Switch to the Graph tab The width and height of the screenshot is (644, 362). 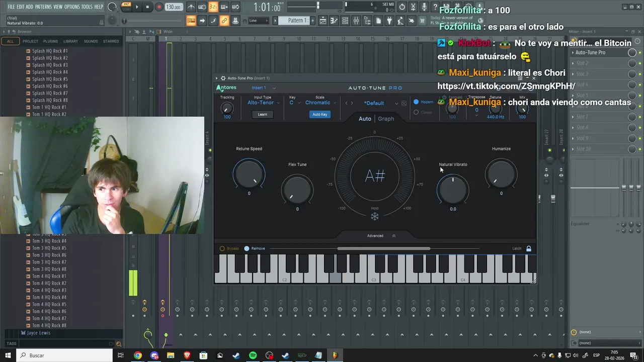(386, 119)
